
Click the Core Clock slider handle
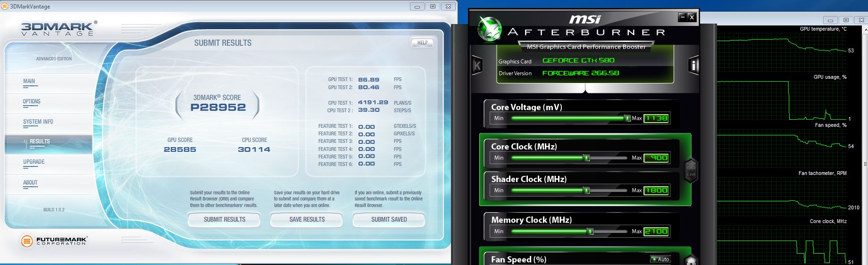(x=587, y=158)
